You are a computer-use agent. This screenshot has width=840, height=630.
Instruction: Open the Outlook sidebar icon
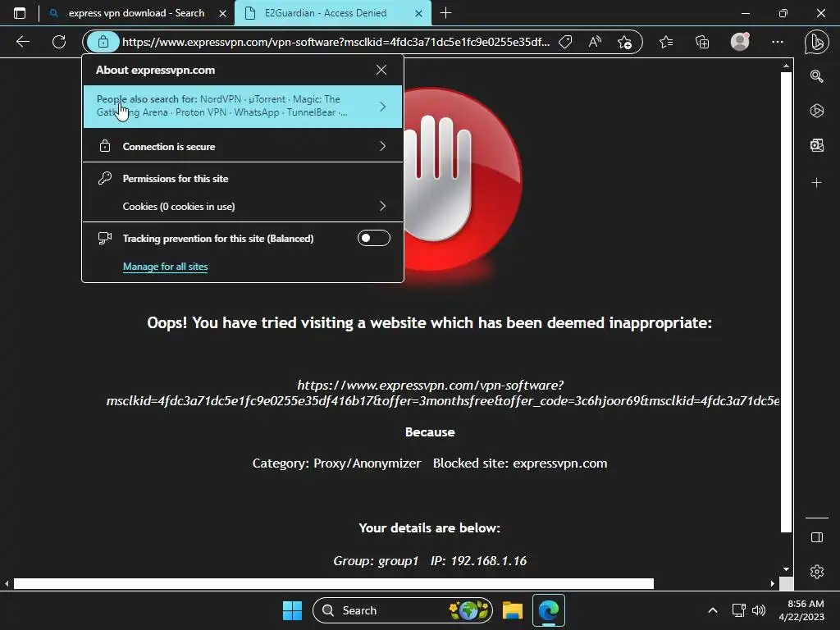tap(816, 145)
